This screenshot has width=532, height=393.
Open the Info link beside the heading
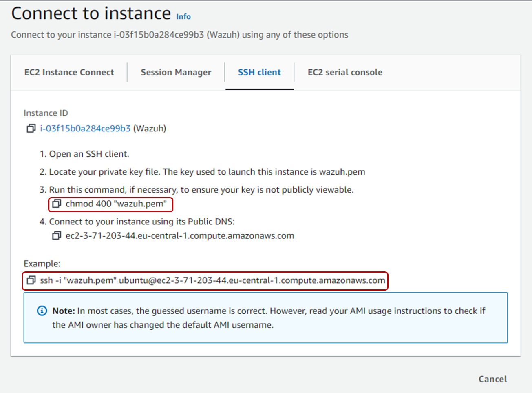tap(183, 16)
